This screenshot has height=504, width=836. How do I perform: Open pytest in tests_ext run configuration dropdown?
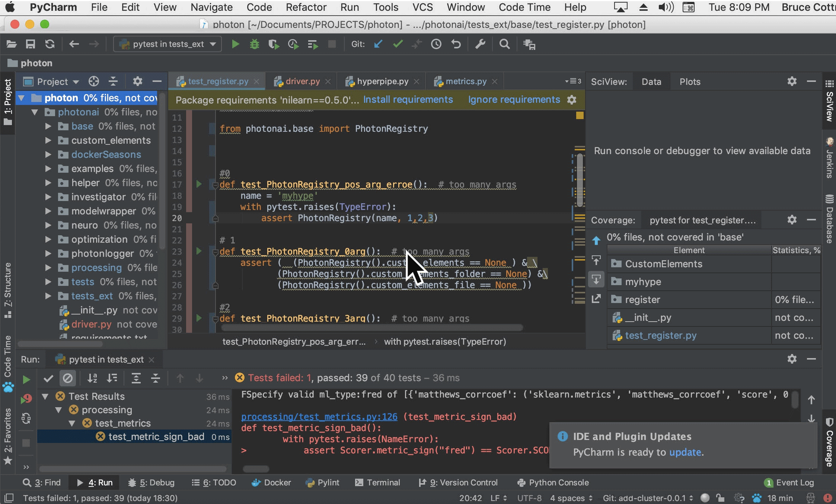click(167, 44)
